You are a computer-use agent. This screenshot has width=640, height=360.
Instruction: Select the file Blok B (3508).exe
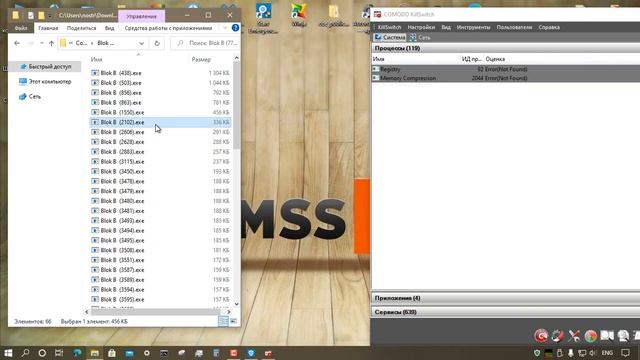point(160,250)
